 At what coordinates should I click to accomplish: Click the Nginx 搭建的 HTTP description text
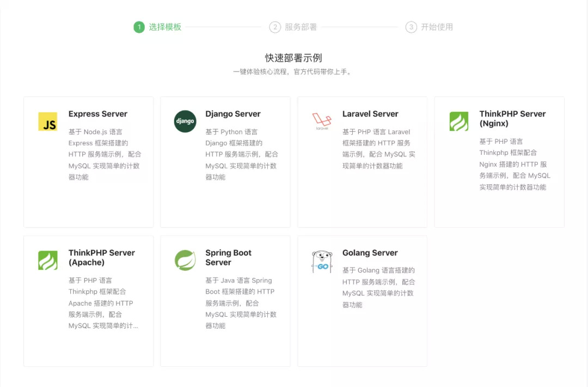click(x=515, y=164)
